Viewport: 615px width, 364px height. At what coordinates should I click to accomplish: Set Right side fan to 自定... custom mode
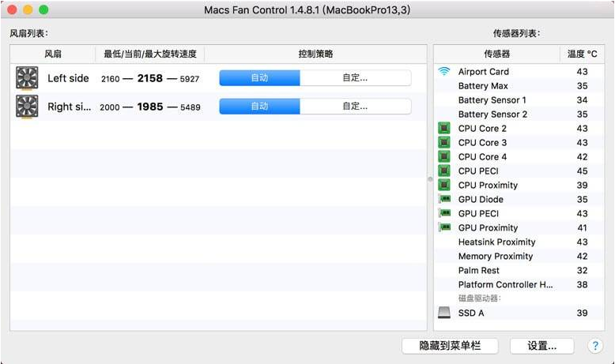[356, 106]
